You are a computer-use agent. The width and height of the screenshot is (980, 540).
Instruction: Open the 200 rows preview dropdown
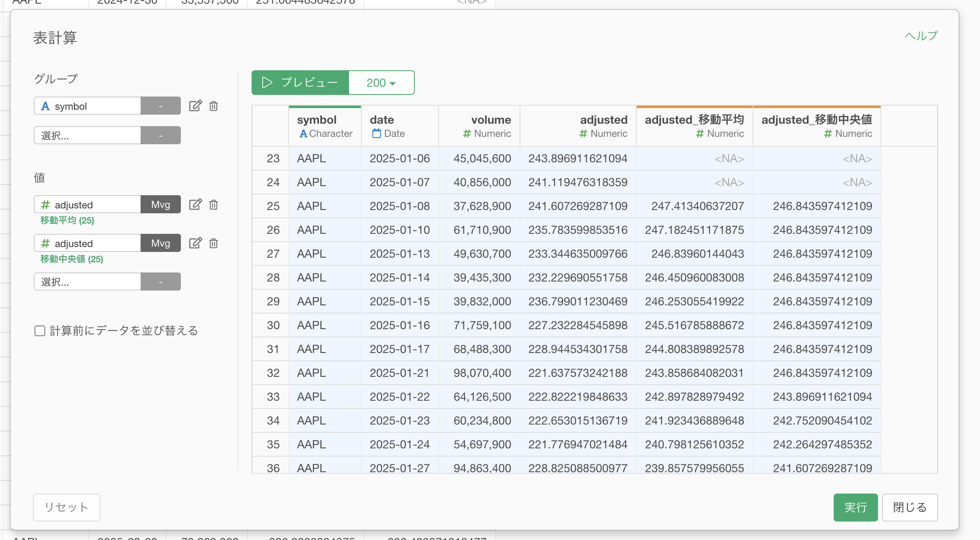click(x=381, y=83)
